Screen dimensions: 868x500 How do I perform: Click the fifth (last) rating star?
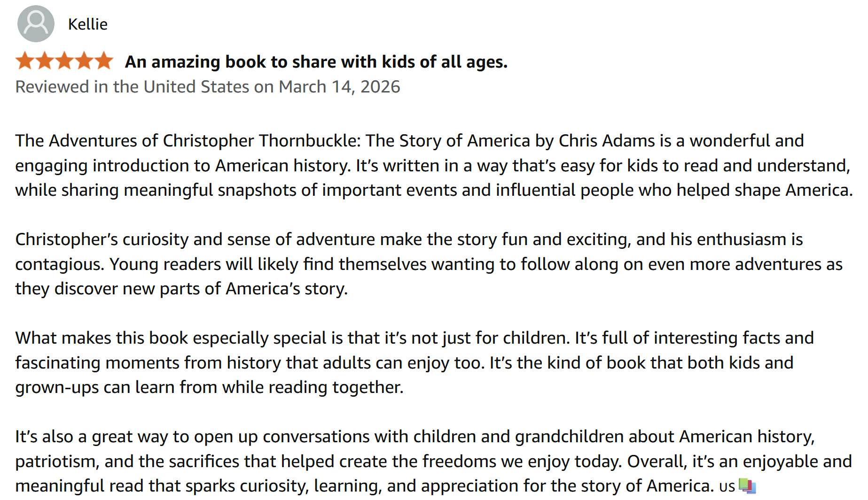[104, 62]
